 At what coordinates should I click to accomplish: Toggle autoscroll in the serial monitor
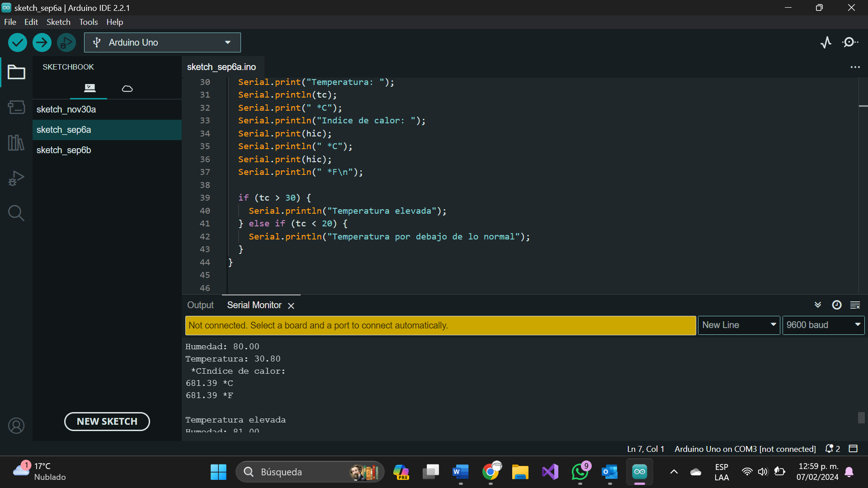(x=818, y=305)
